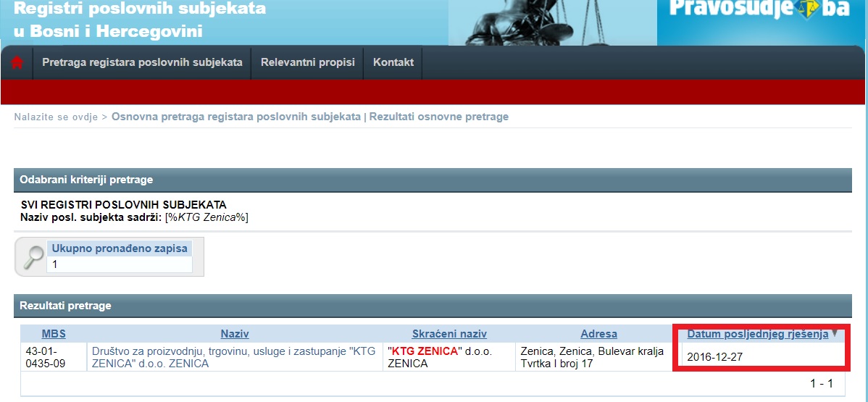Go to the Kontakt page
Image resolution: width=868 pixels, height=402 pixels.
coord(393,62)
